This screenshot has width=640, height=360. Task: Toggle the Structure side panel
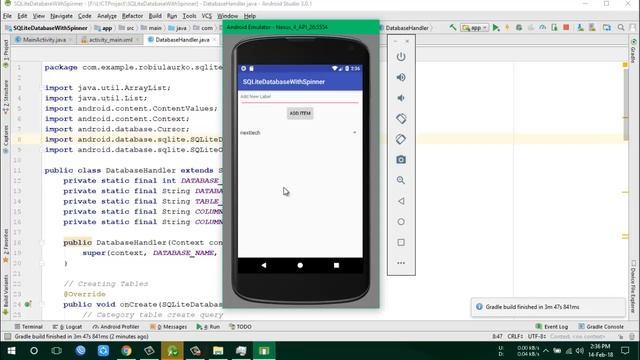(6, 97)
